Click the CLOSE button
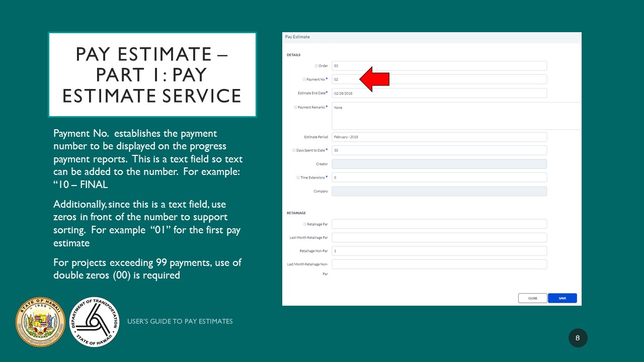The width and height of the screenshot is (644, 362). tap(533, 298)
